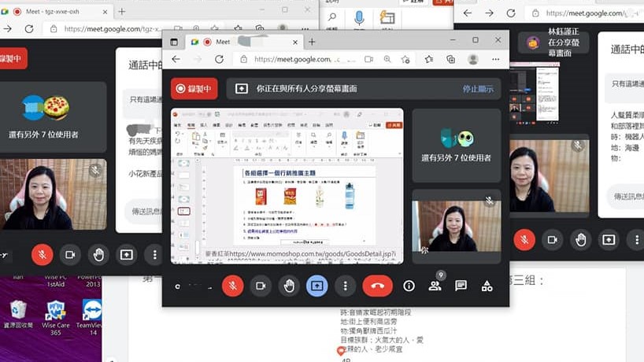The width and height of the screenshot is (644, 362).
Task: Click the 錄製中 recording indicator in front window
Action: tap(194, 89)
